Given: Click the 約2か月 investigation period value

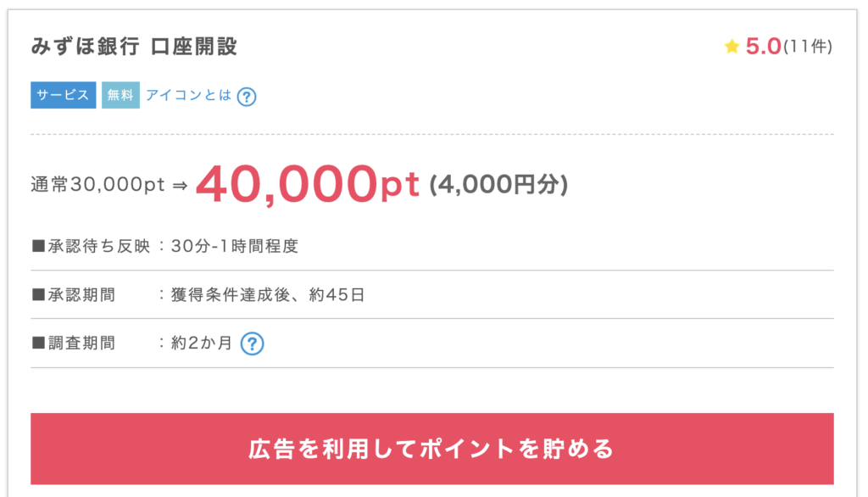Looking at the screenshot, I should tap(201, 343).
